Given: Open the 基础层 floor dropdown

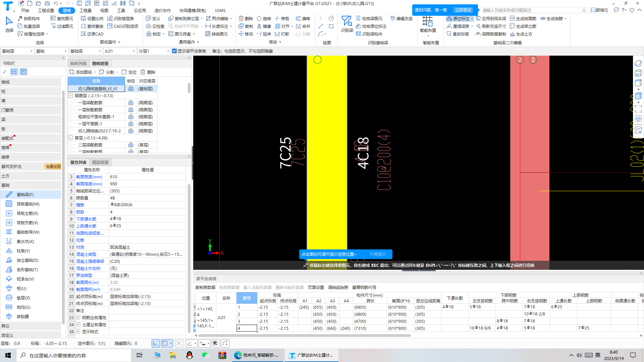Looking at the screenshot, I should [17, 51].
